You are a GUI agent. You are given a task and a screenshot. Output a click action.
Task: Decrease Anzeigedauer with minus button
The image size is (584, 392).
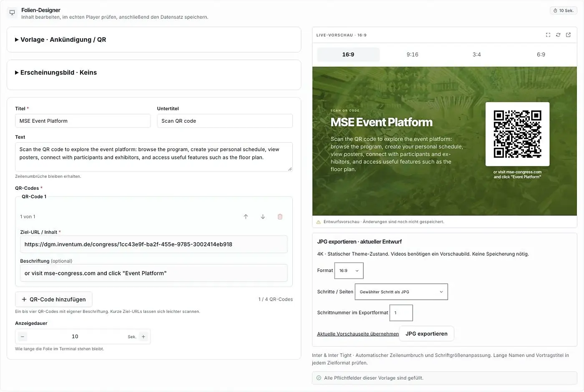(x=23, y=337)
